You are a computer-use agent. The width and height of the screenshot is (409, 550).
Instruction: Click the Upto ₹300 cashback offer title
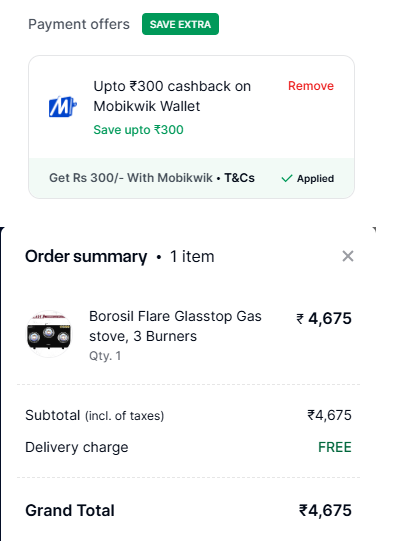pyautogui.click(x=172, y=96)
